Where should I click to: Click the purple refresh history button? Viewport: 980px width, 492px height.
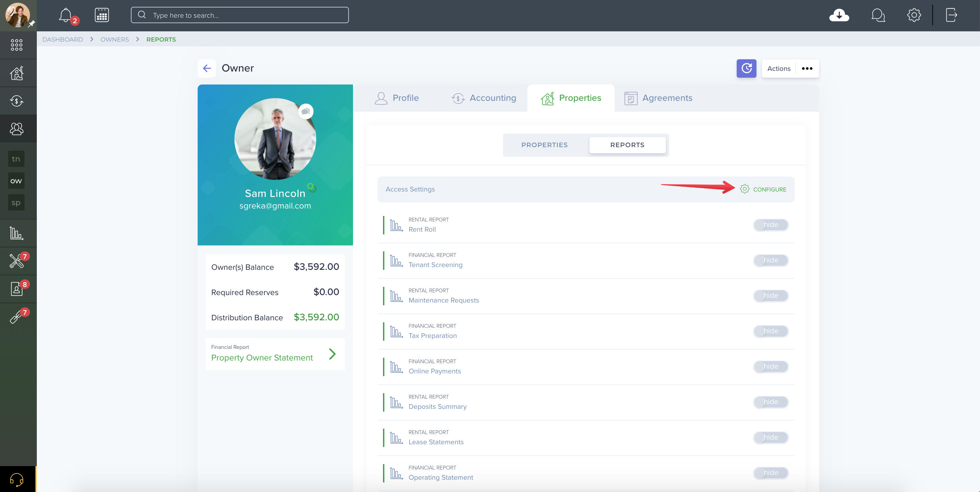click(746, 68)
